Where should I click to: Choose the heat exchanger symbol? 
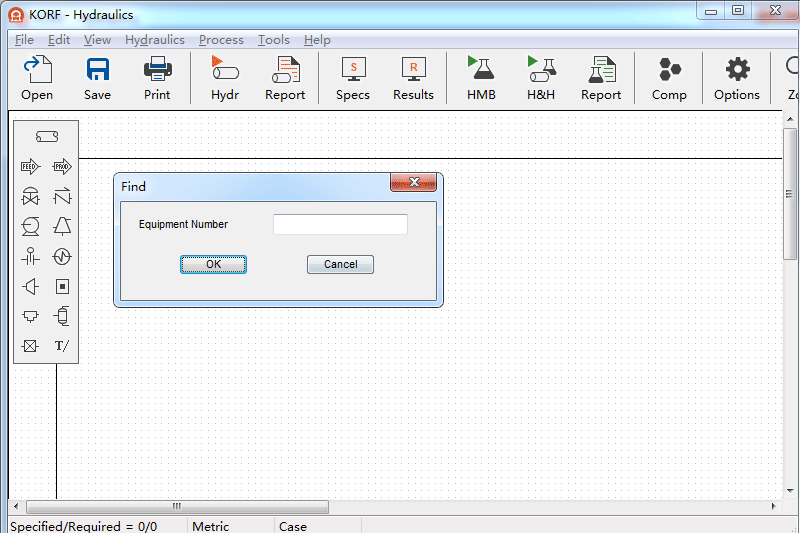click(62, 257)
